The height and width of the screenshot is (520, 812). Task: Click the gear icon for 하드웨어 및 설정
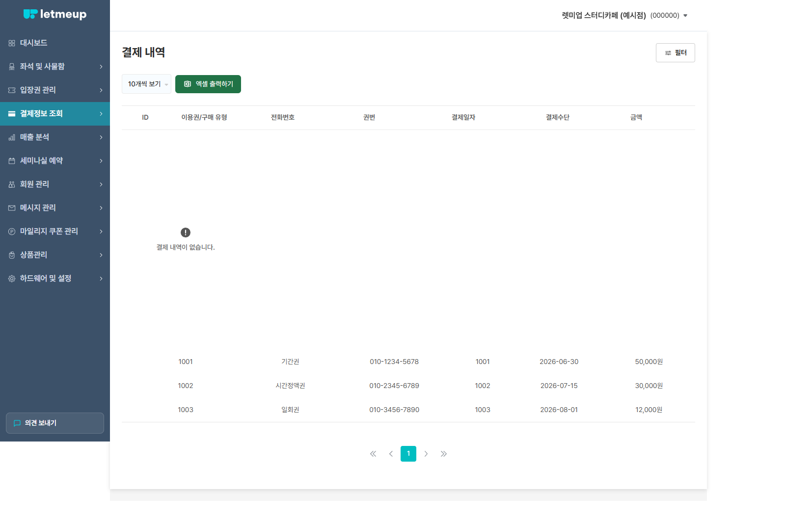pos(12,279)
